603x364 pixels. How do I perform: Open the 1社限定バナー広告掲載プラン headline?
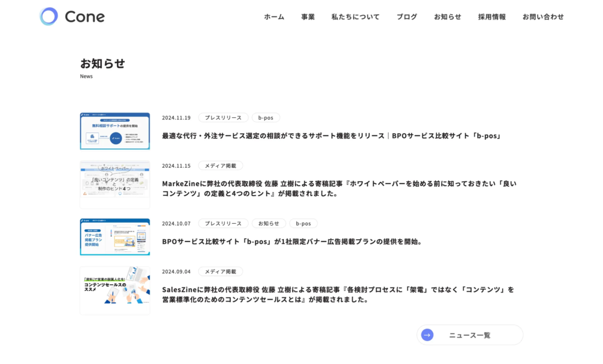click(293, 241)
